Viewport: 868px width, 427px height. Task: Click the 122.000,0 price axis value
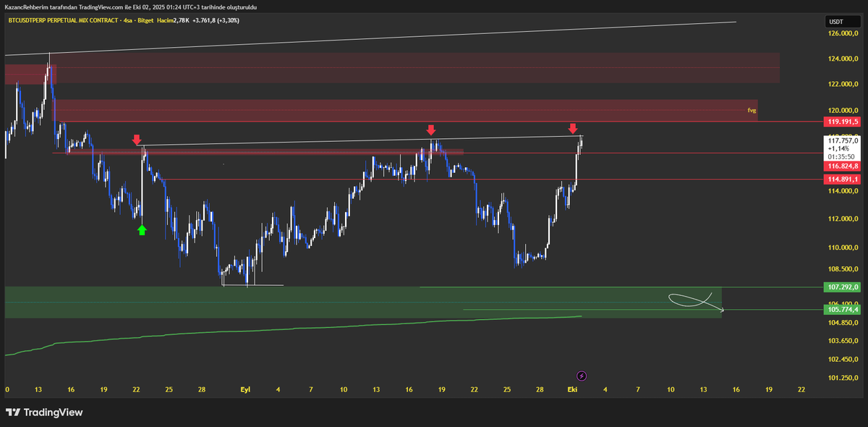pos(843,85)
